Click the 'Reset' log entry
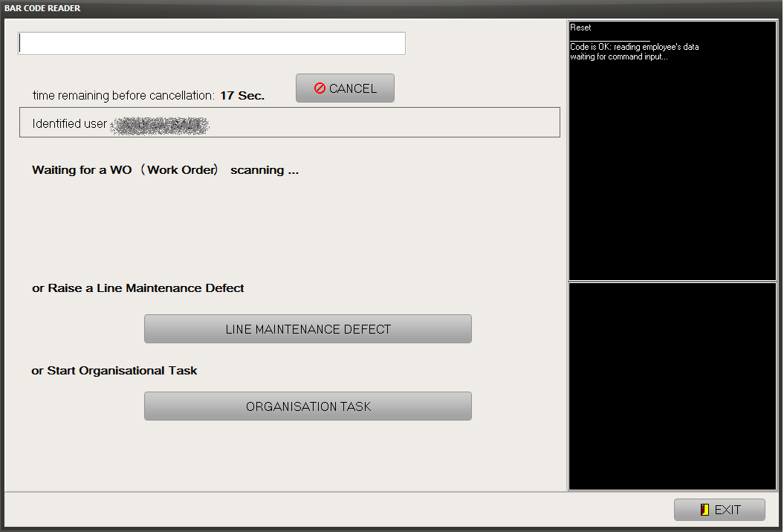Viewport: 784px width, 532px height. 580,27
